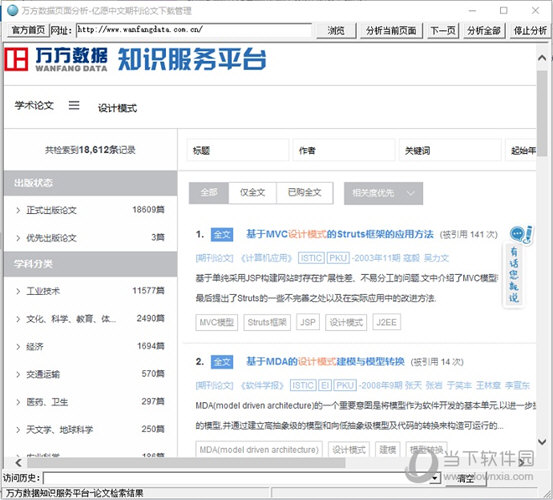Click the application globe icon in title bar
This screenshot has width=553, height=500.
(12, 11)
